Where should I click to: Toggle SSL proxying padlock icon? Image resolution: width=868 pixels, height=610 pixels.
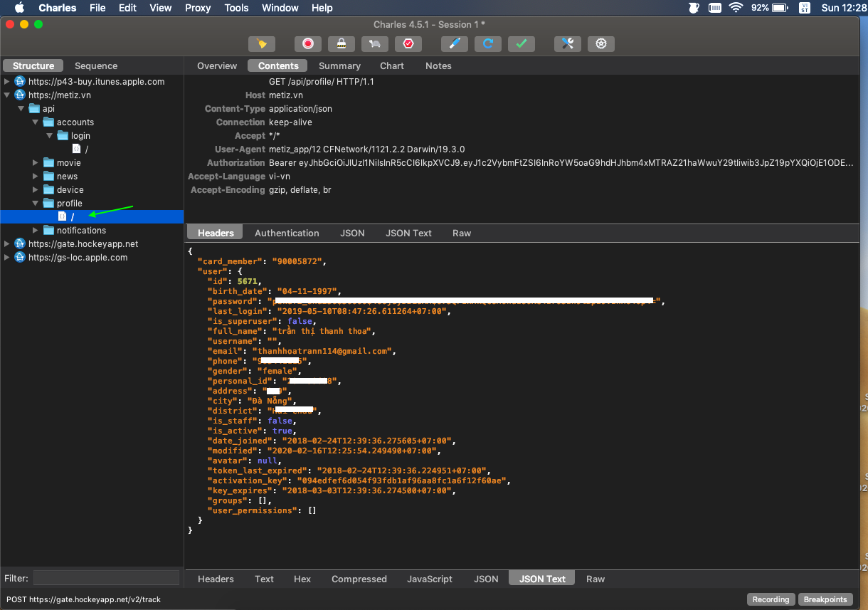click(342, 43)
